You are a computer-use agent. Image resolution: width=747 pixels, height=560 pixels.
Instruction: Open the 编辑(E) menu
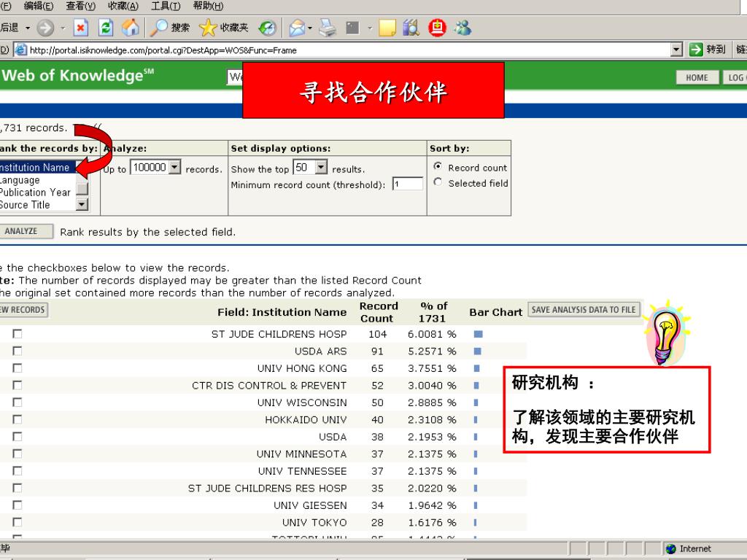click(x=39, y=6)
